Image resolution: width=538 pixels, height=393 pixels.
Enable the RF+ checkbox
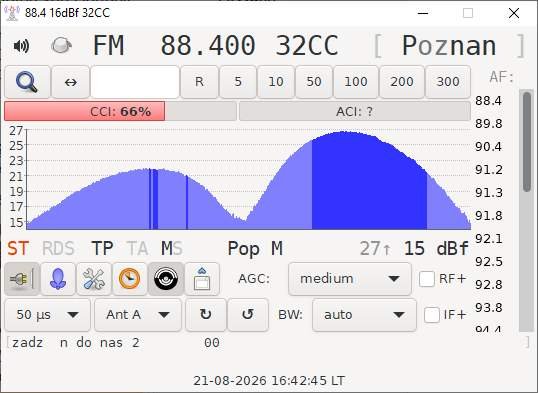tap(427, 279)
